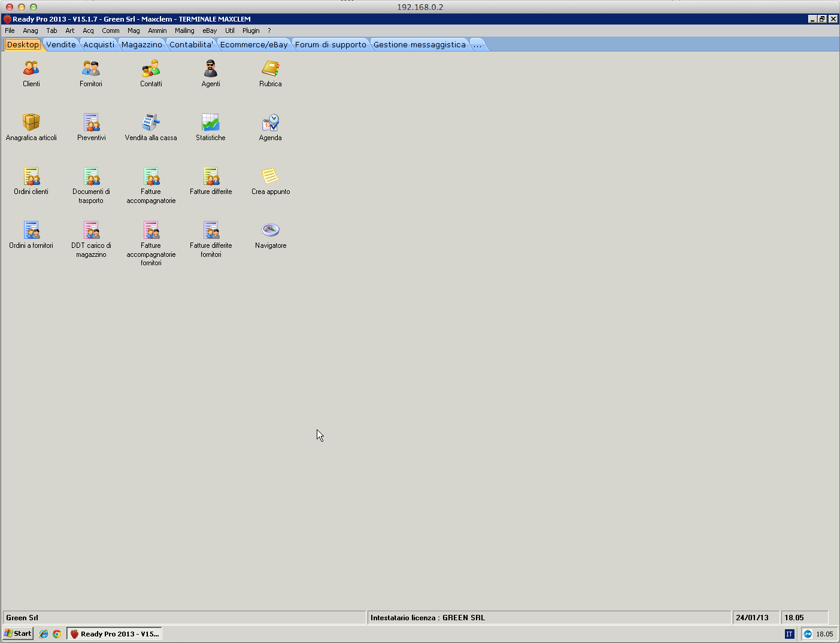The image size is (840, 643).
Task: Click the Intestatario licenza status text
Action: click(x=427, y=618)
